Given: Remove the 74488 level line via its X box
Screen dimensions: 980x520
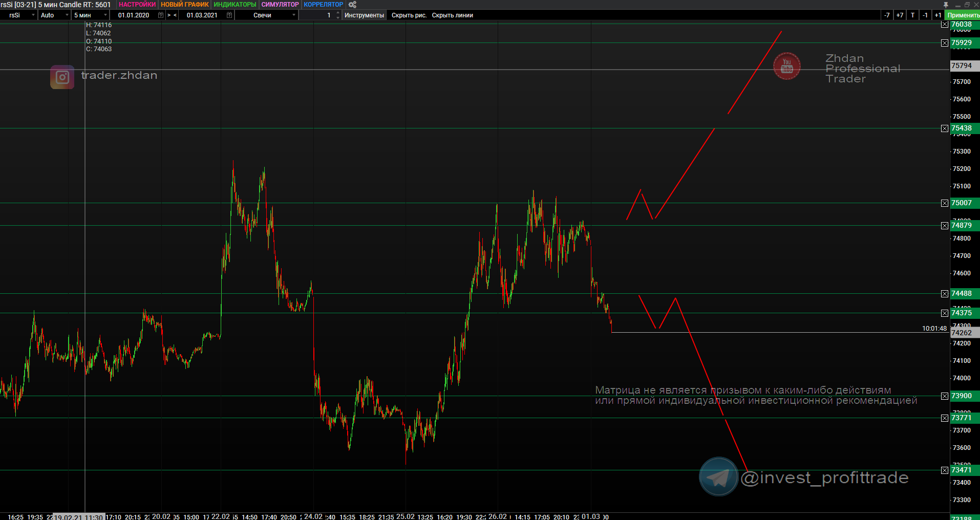Looking at the screenshot, I should tap(945, 294).
